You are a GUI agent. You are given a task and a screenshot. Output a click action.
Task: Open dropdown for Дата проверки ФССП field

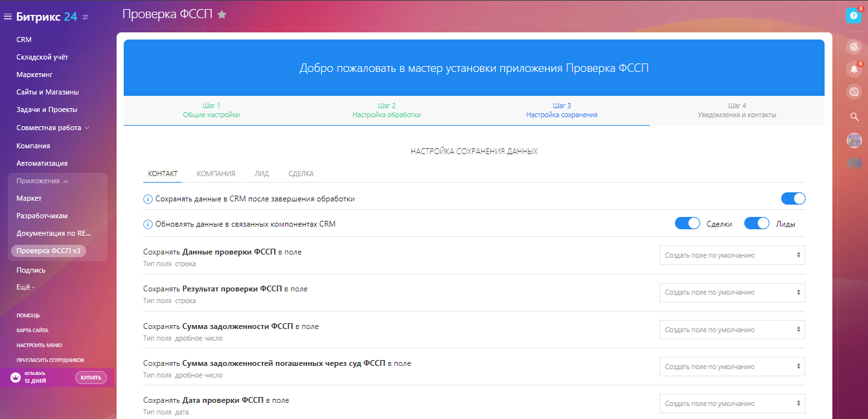click(732, 403)
